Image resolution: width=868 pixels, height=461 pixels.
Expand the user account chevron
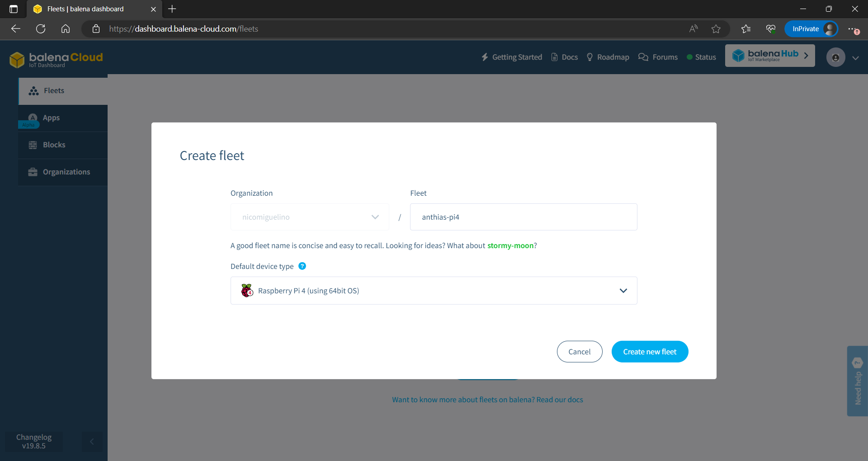(x=855, y=58)
